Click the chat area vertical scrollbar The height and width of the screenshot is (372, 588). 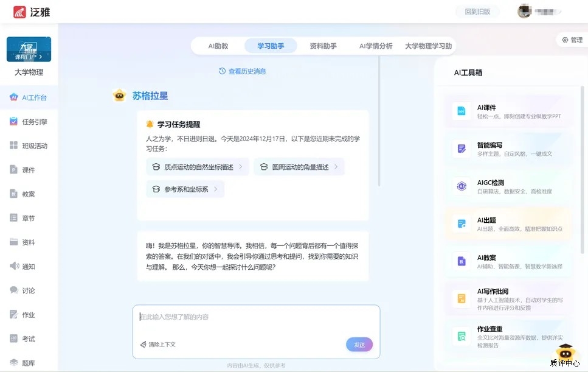pos(379,121)
